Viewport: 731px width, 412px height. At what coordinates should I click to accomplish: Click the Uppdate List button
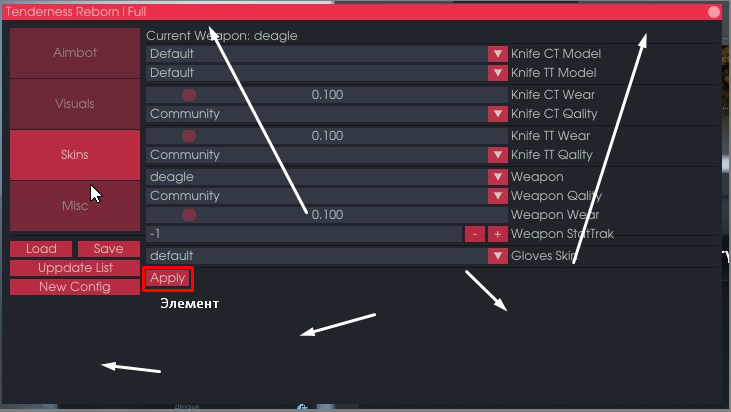(75, 268)
